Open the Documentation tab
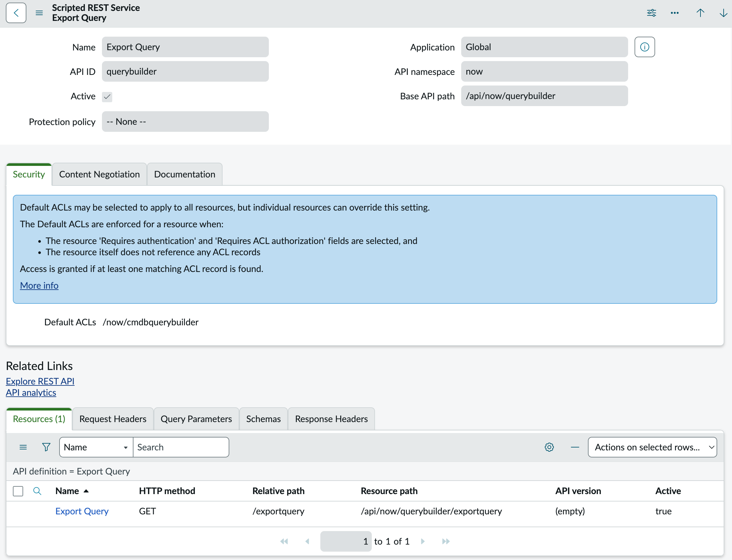Screen dimensions: 732x560 [x=184, y=174]
